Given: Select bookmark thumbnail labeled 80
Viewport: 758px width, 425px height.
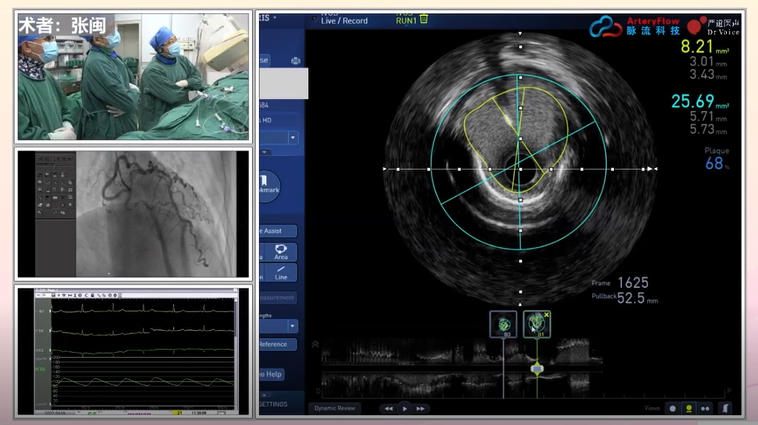Looking at the screenshot, I should 502,324.
